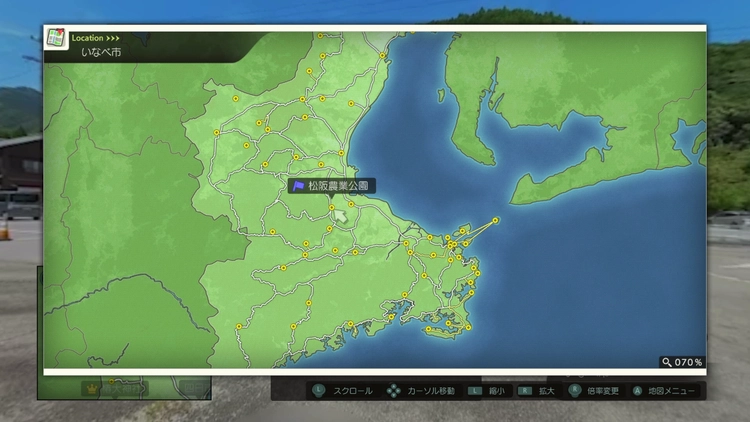The width and height of the screenshot is (750, 422).
Task: Click the map icon beside Location header
Action: click(56, 38)
